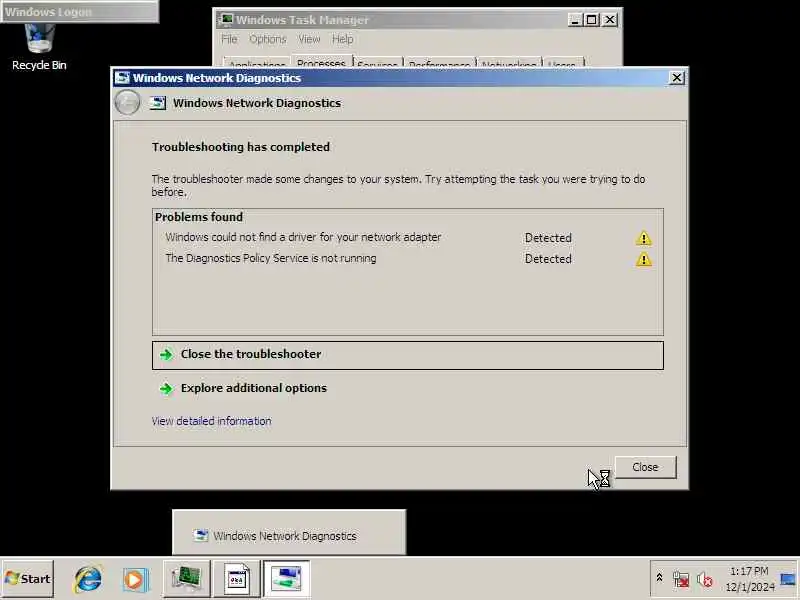Click the Network Diagnostics taskbar button
The image size is (800, 600).
[x=286, y=579]
